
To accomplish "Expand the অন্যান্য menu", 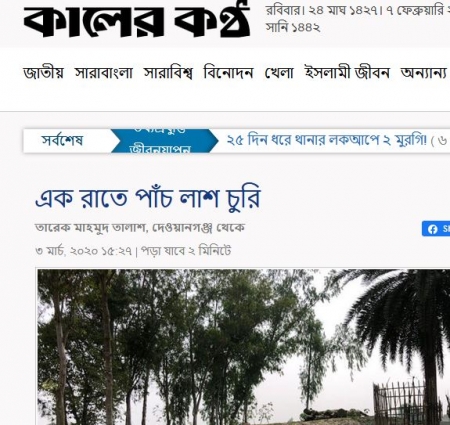I will 423,73.
